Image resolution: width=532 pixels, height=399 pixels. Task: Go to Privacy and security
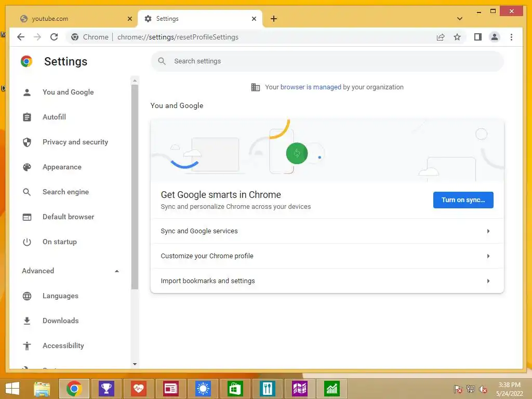point(75,142)
